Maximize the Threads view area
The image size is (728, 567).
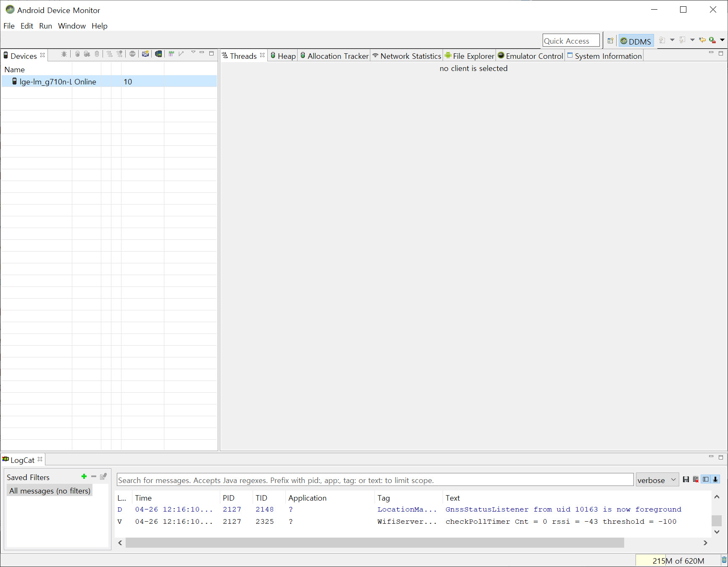(721, 53)
